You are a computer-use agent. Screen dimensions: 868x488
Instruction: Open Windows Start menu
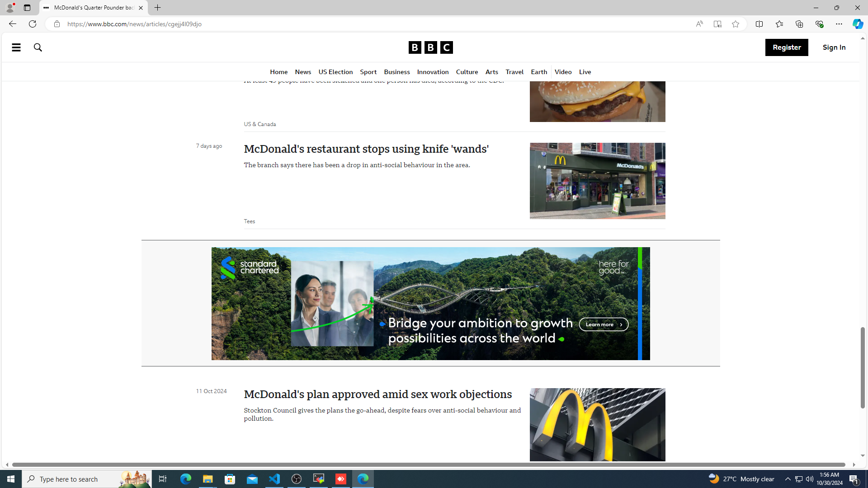11,479
